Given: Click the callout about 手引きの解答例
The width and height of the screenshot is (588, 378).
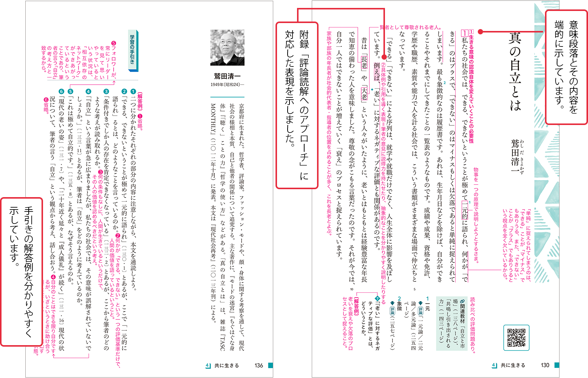Looking at the screenshot, I should pos(22,272).
